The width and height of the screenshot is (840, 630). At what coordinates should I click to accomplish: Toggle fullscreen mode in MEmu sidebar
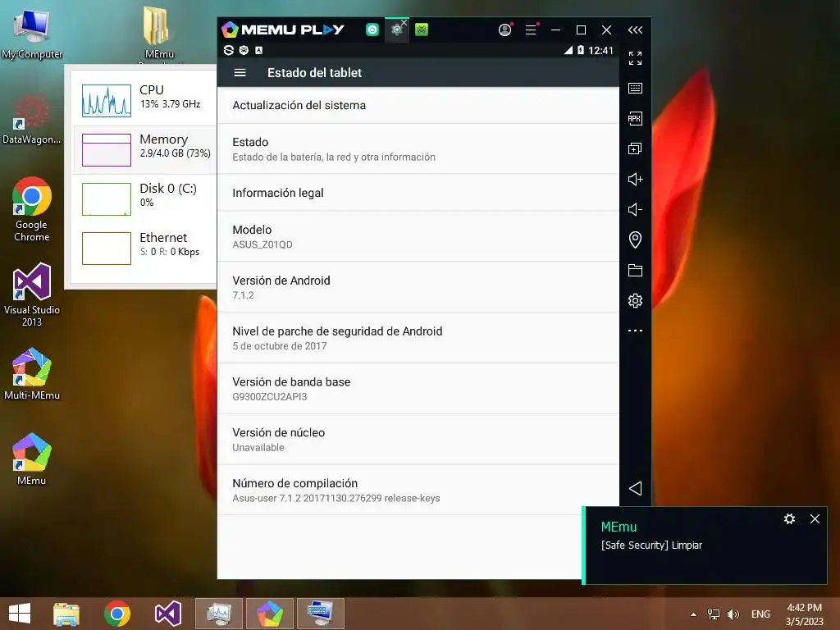point(635,58)
